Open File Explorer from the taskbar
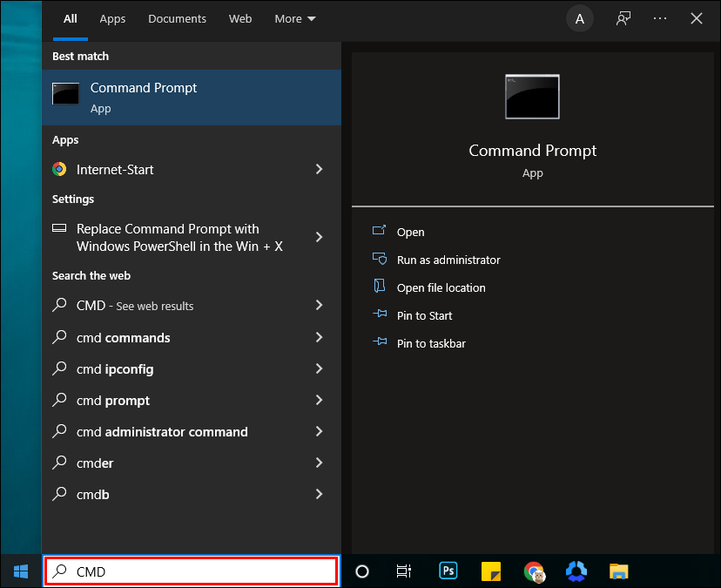The image size is (721, 588). pos(618,571)
